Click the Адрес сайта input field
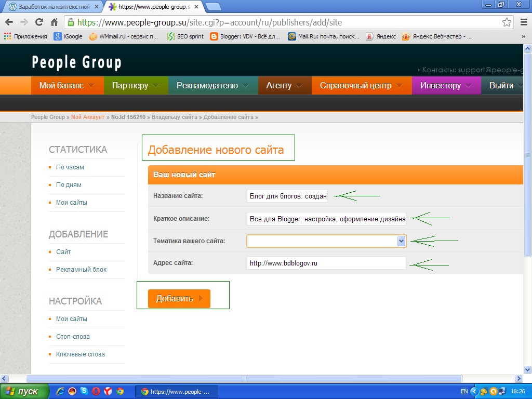Image resolution: width=532 pixels, height=399 pixels. tap(326, 263)
